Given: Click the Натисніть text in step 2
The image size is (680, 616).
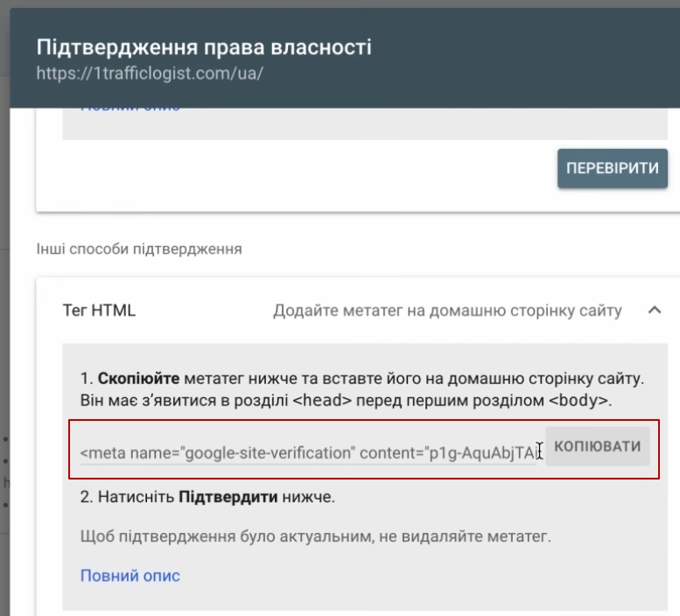Looking at the screenshot, I should click(135, 497).
